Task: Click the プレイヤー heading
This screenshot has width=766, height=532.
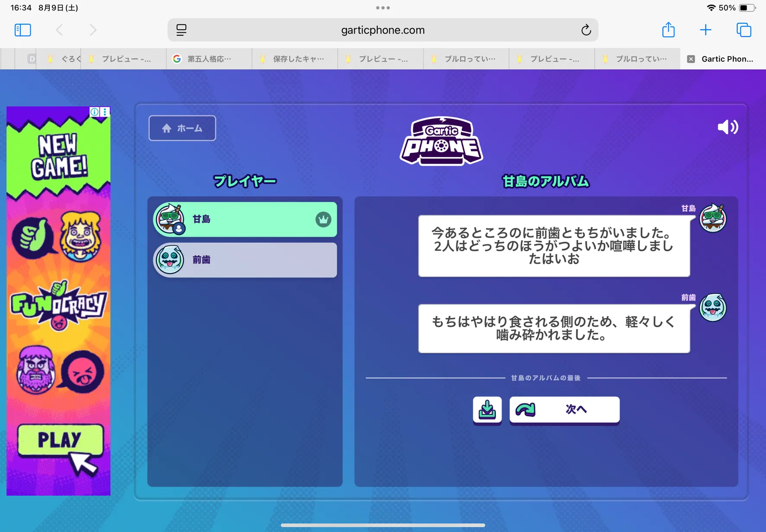Action: click(x=245, y=181)
